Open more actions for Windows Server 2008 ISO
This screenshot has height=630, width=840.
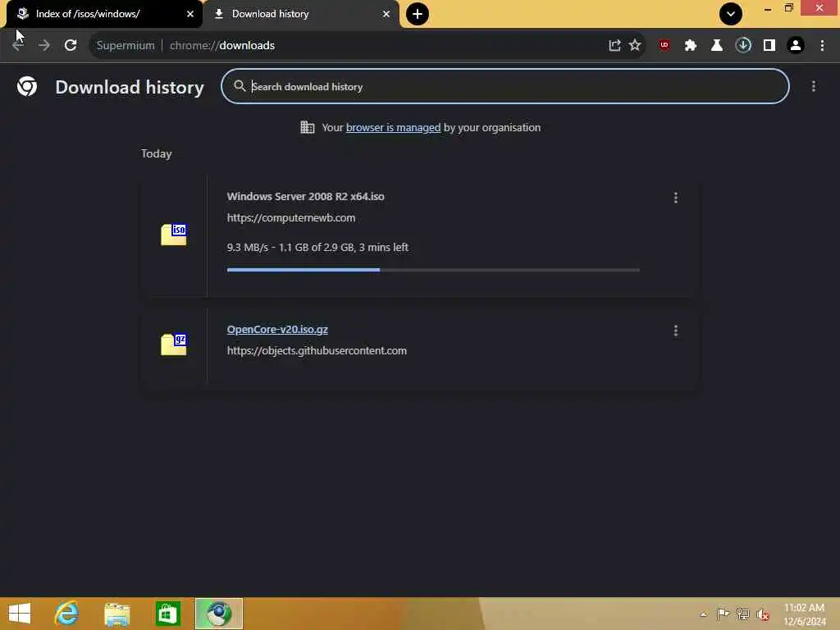point(676,198)
